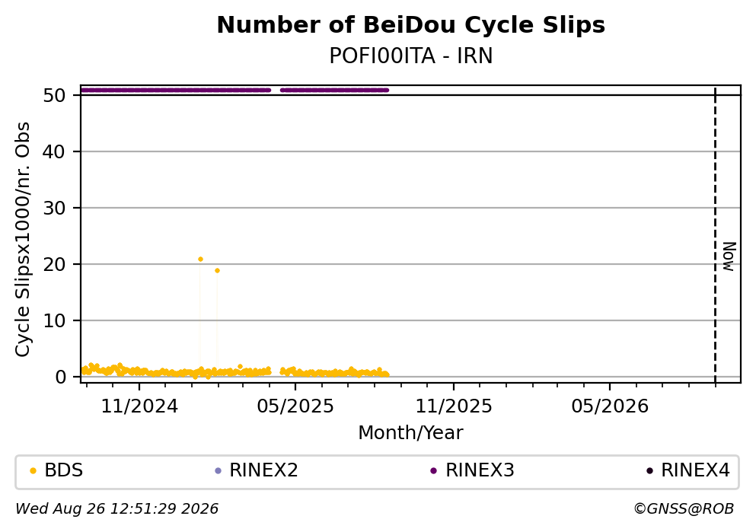Select the RINEX3 legend label
Image resolution: width=756 pixels, height=532 pixels.
[480, 470]
